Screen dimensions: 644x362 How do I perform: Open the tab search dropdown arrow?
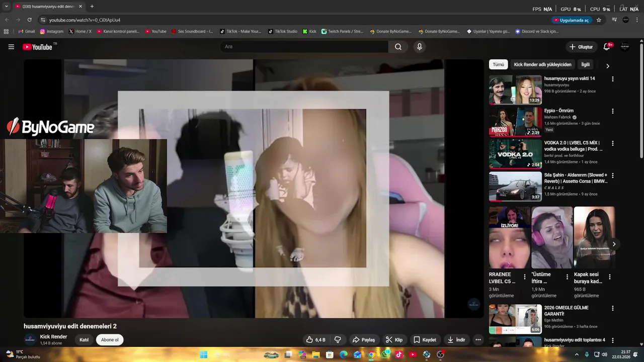pyautogui.click(x=6, y=7)
